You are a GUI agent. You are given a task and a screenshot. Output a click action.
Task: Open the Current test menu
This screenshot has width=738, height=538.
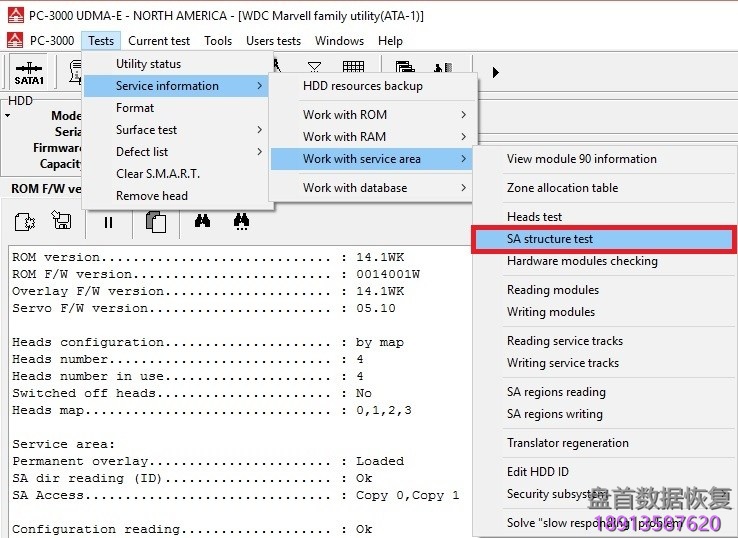159,41
